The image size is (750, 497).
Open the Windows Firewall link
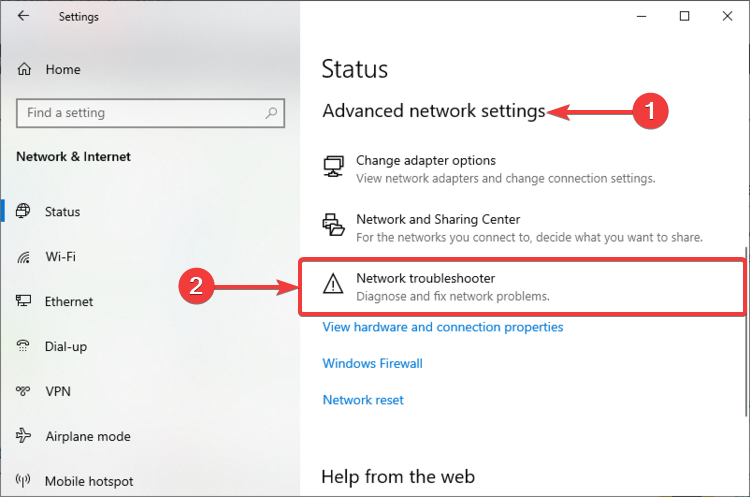click(x=372, y=363)
